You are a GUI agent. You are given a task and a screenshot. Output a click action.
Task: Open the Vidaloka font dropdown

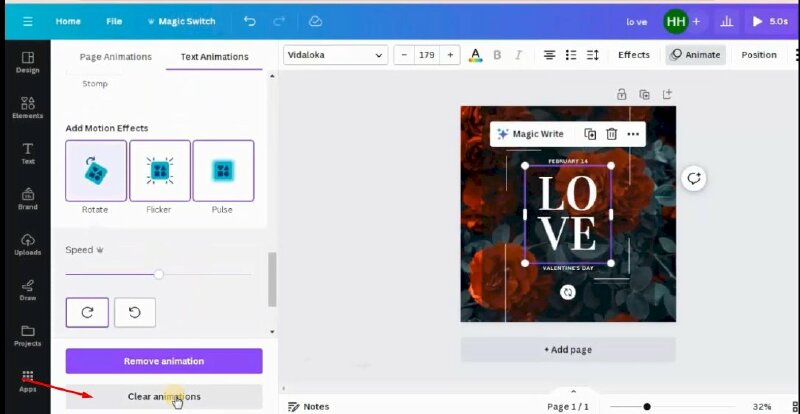coord(336,55)
